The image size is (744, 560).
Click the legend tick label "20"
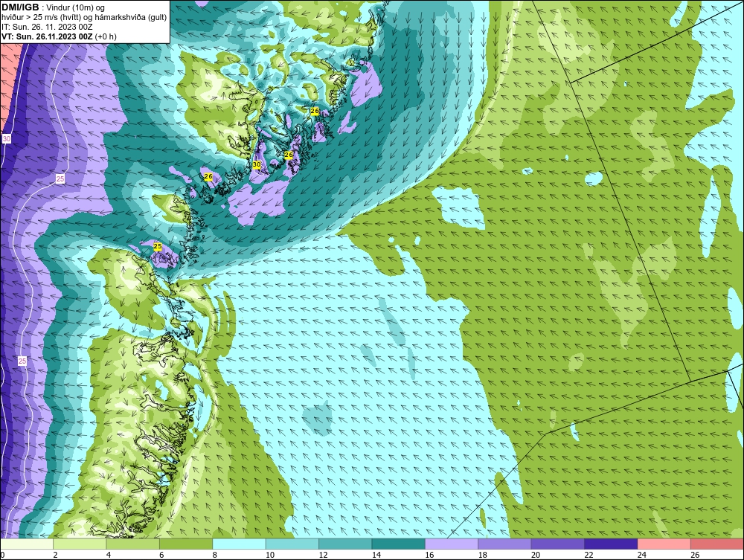click(x=536, y=555)
